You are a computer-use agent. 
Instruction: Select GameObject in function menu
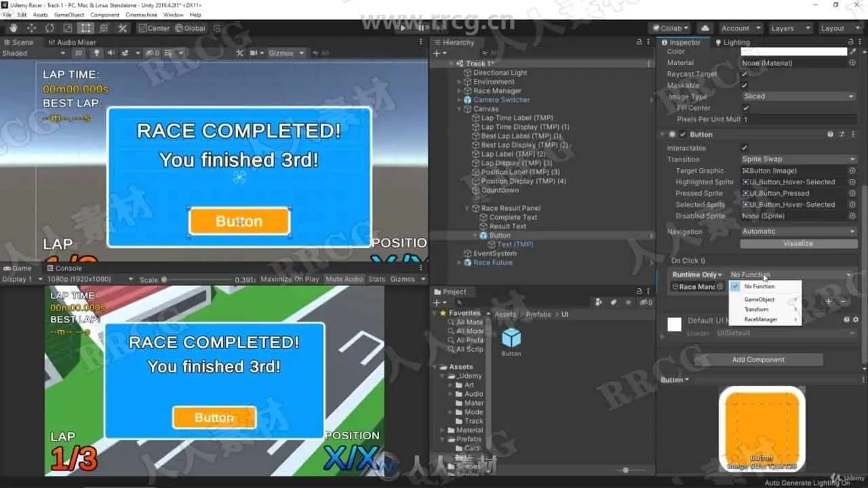click(x=765, y=299)
